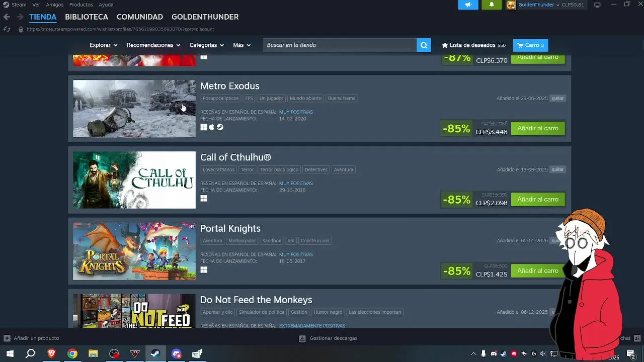Go forward with the right arrow
The image size is (644, 362).
coord(20,17)
